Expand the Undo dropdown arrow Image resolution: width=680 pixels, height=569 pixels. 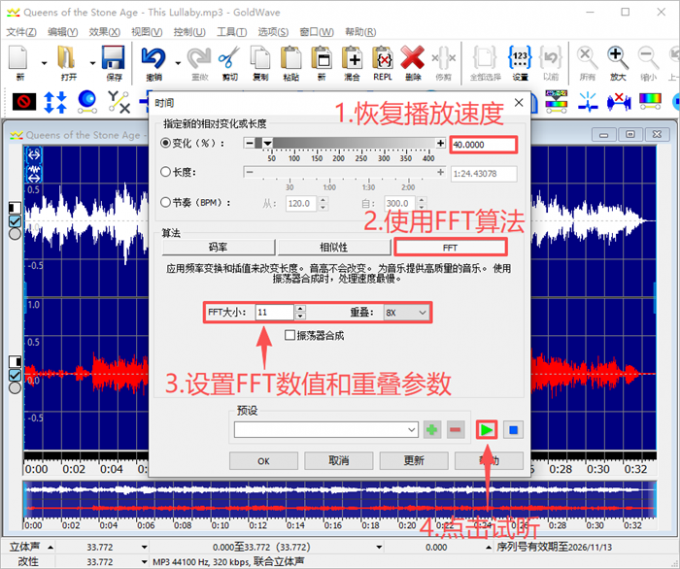(178, 63)
